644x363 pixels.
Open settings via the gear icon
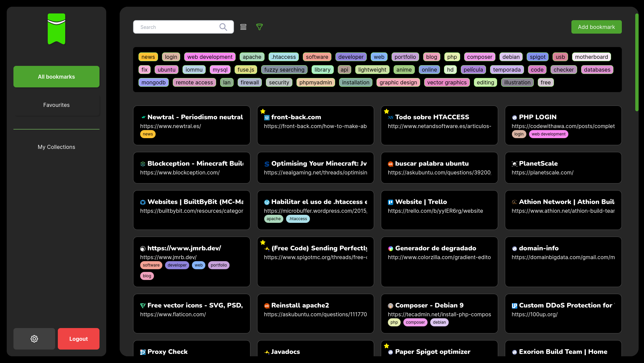click(x=34, y=339)
